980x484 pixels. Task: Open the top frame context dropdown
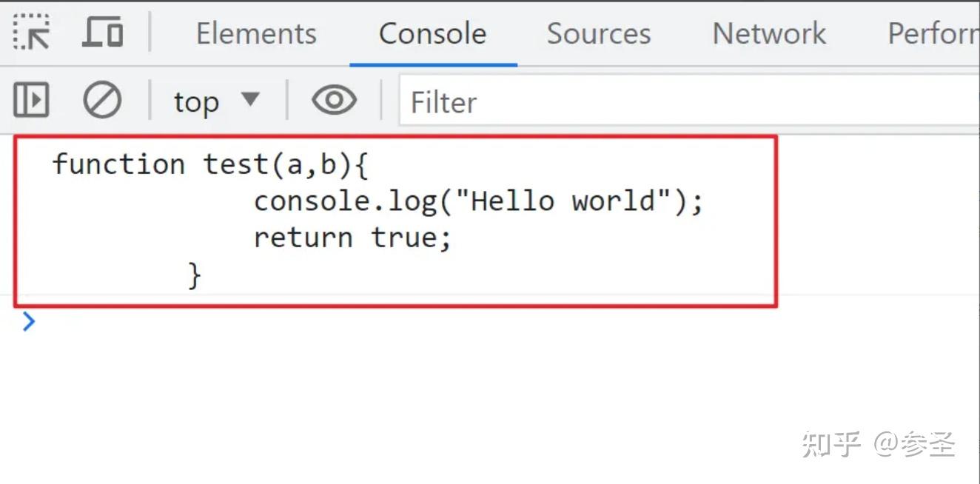(215, 99)
